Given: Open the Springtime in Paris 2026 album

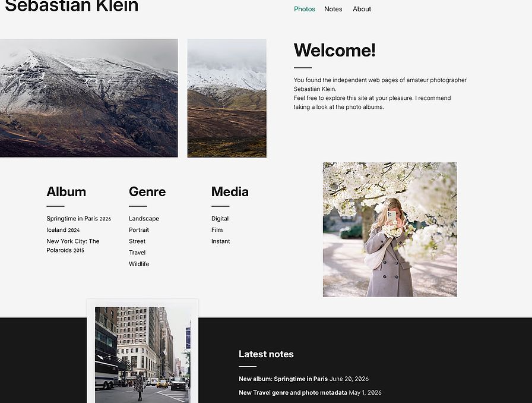Looking at the screenshot, I should point(79,219).
